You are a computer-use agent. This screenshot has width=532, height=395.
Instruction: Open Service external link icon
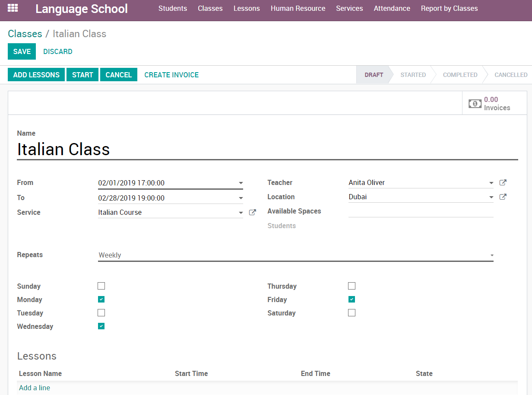[x=253, y=213]
